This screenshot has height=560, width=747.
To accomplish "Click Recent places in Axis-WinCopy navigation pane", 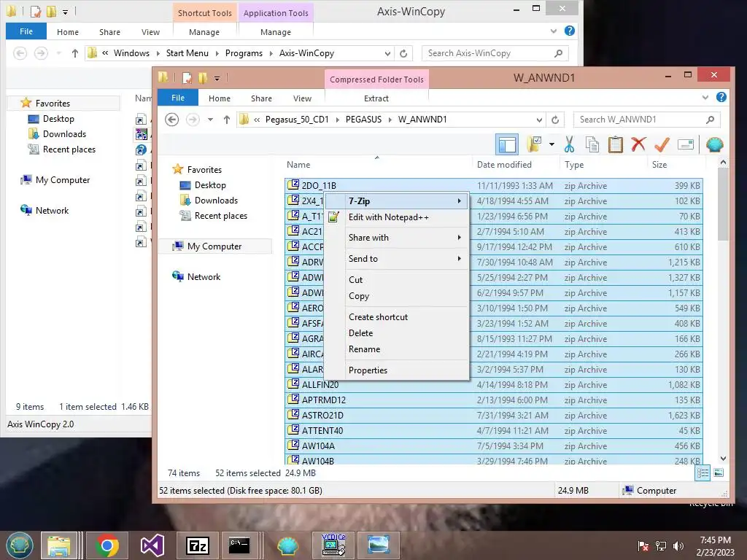I will [69, 149].
